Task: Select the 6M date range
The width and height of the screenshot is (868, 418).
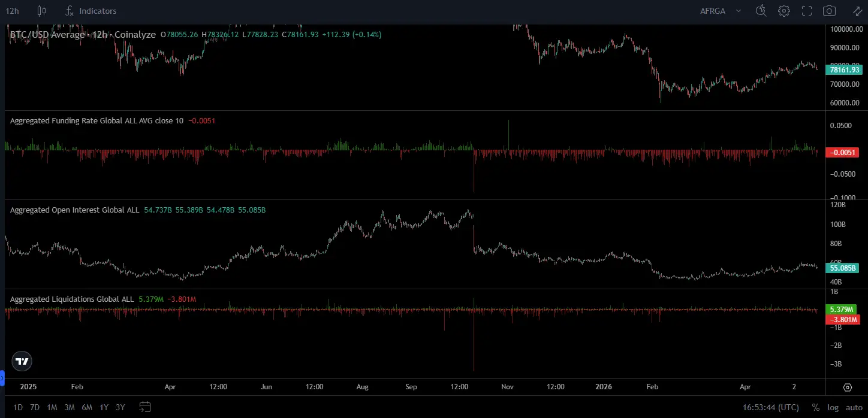Action: tap(87, 407)
